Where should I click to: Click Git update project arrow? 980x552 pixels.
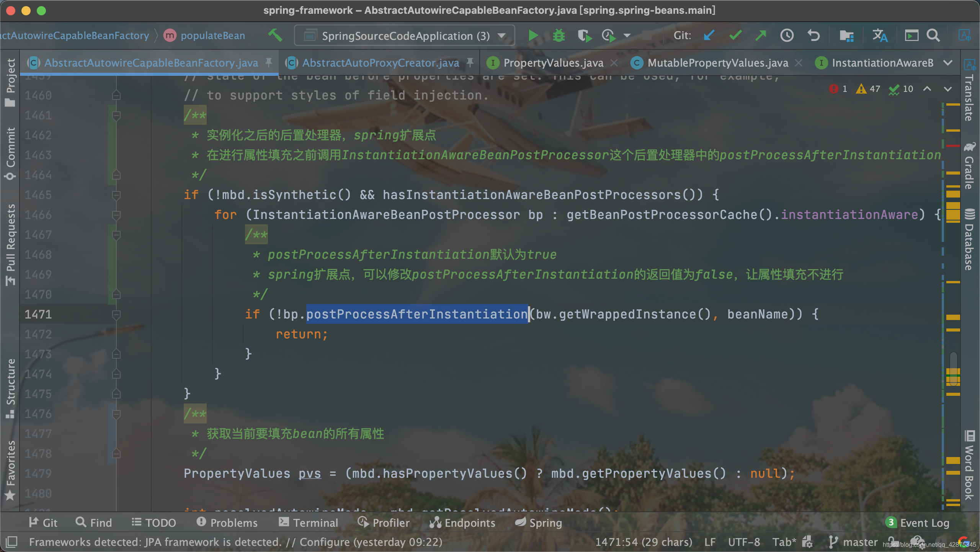[x=709, y=36]
